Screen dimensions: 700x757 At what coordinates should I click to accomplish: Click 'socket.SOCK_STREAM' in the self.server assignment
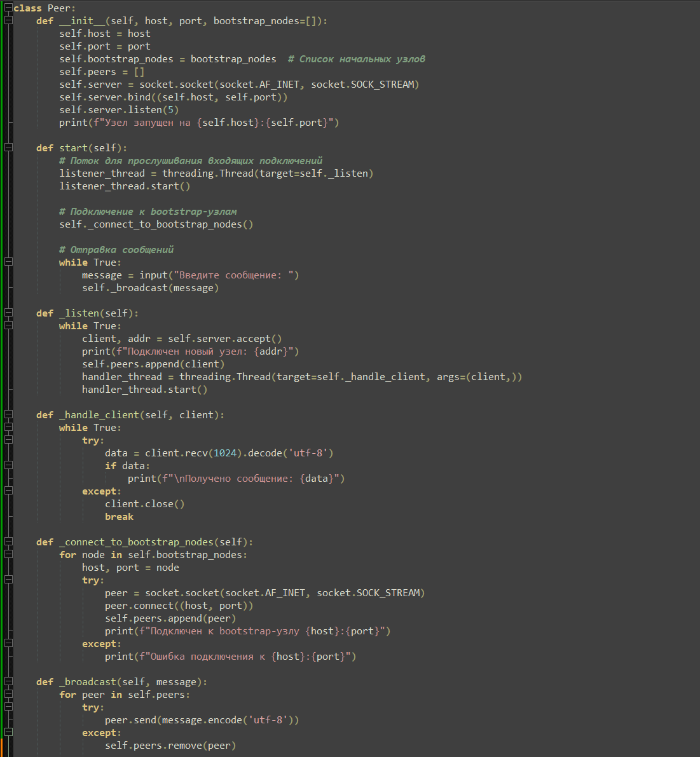click(x=362, y=85)
